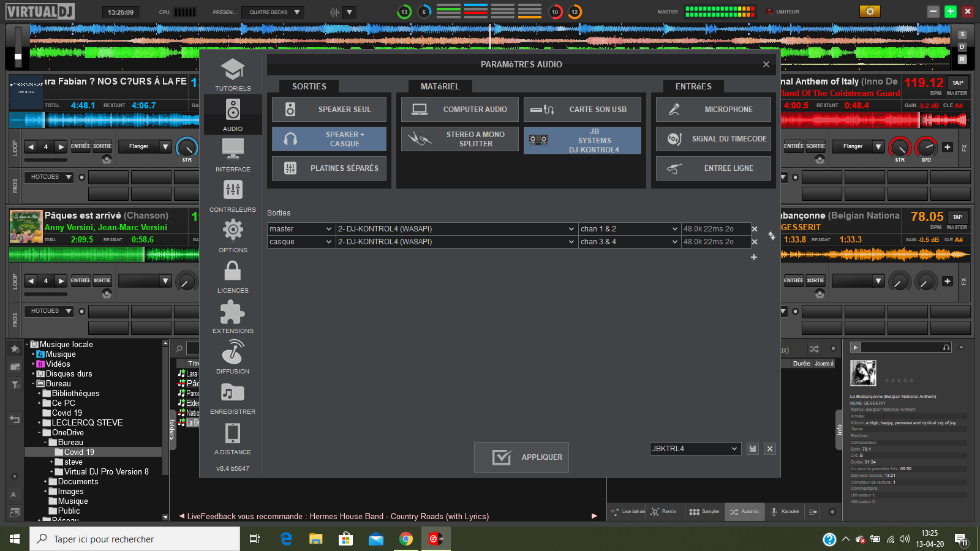Open the Options gear section
The width and height of the screenshot is (980, 551).
(x=233, y=236)
